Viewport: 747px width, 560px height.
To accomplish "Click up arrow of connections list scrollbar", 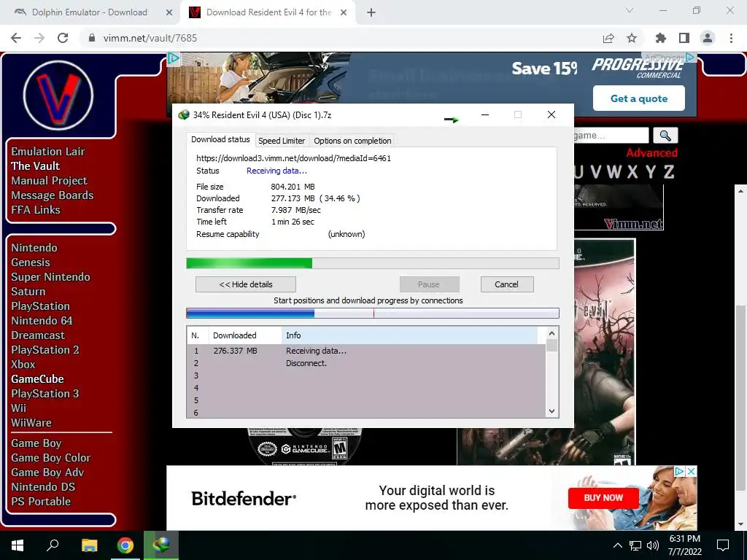I will coord(551,334).
